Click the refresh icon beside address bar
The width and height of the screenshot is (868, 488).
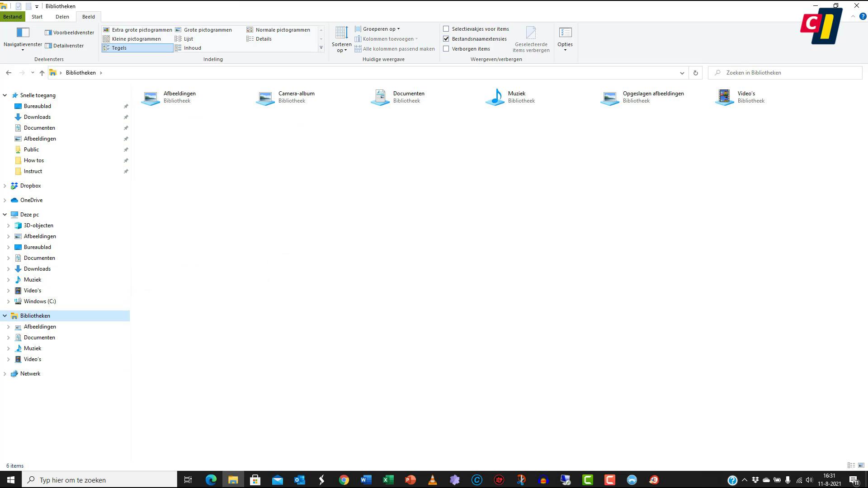[x=695, y=73]
